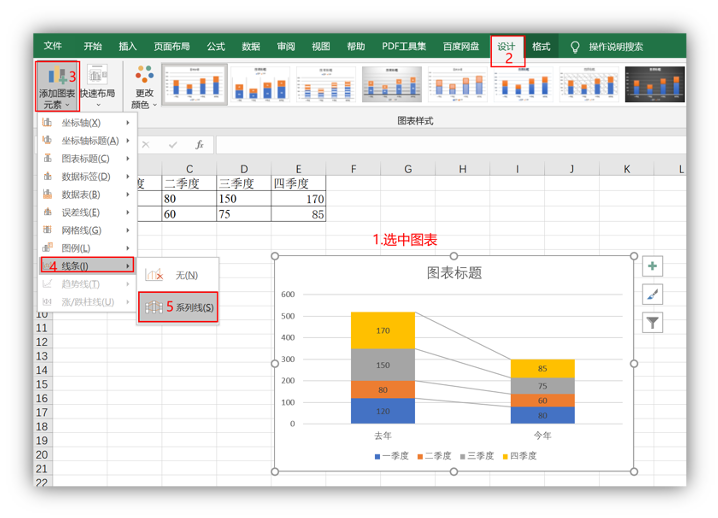Click the blue 120 segment in chart
This screenshot has height=518, width=718.
pos(383,411)
